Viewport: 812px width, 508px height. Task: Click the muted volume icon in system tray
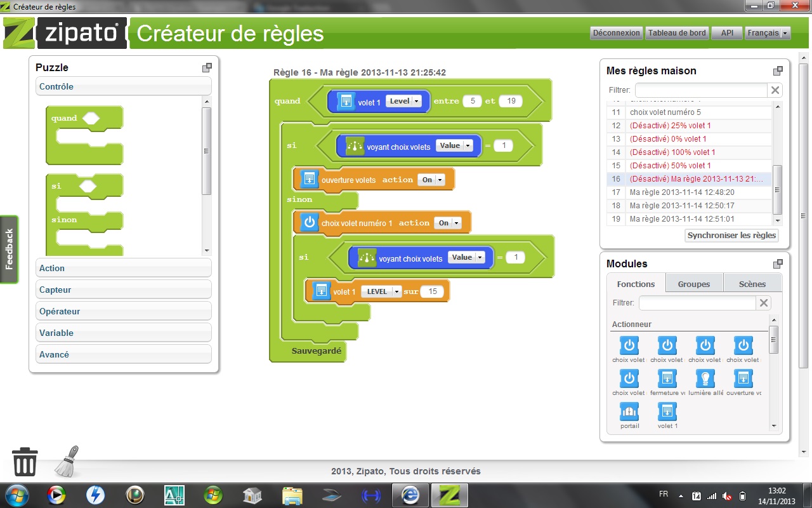click(726, 495)
